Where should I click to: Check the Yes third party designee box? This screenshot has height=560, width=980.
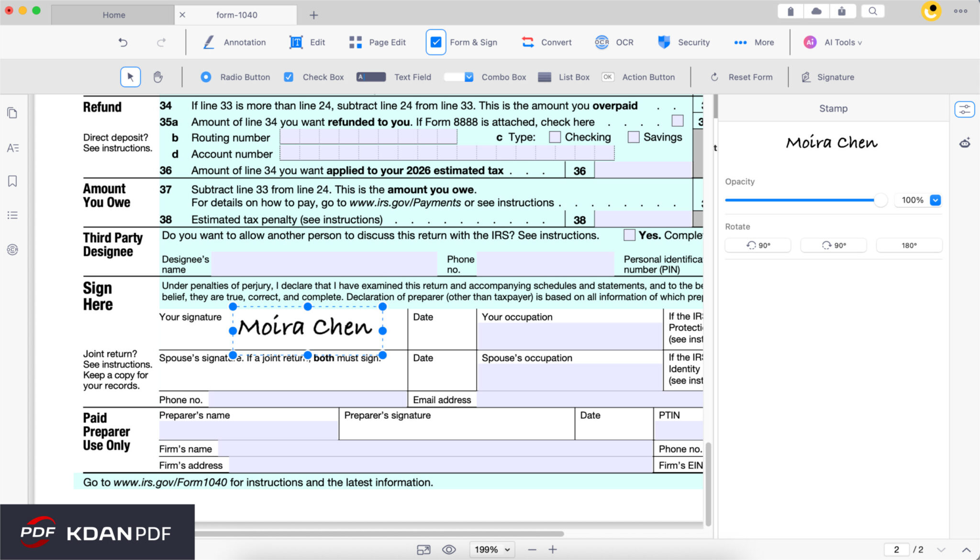tap(630, 235)
